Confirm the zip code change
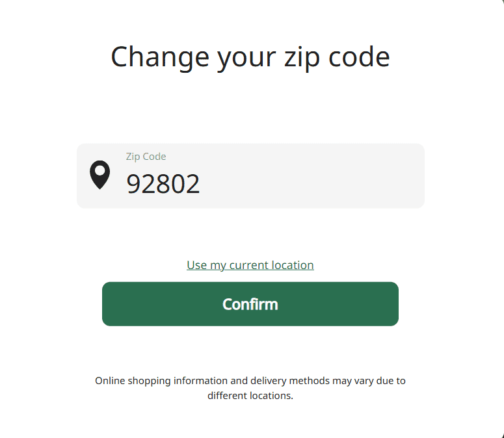 (250, 304)
